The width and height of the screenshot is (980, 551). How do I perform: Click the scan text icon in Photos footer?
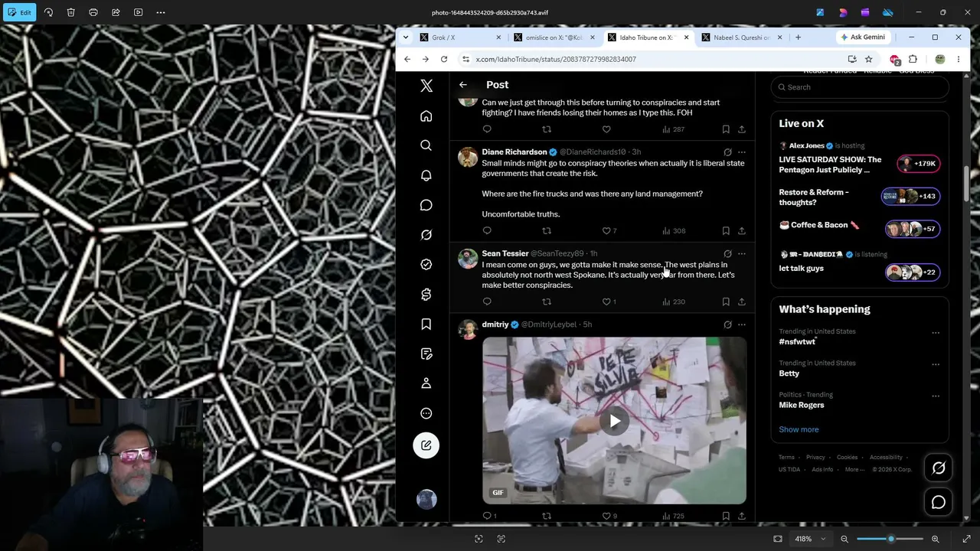501,539
